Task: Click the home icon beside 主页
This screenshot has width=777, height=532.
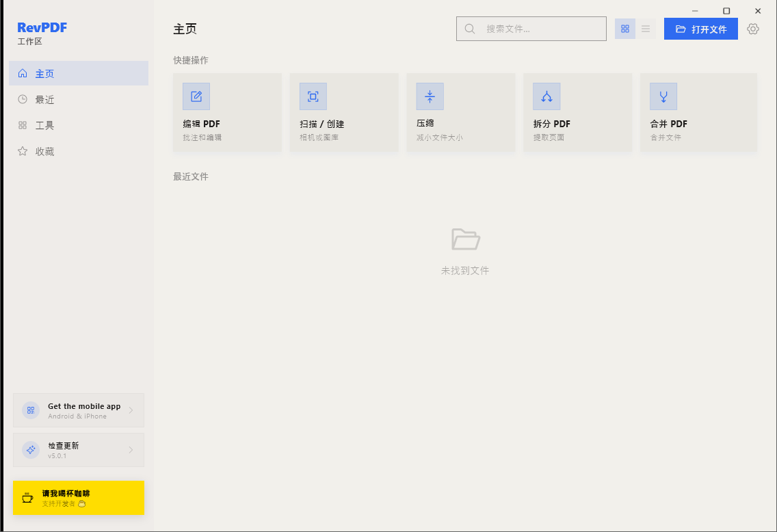Action: (23, 73)
